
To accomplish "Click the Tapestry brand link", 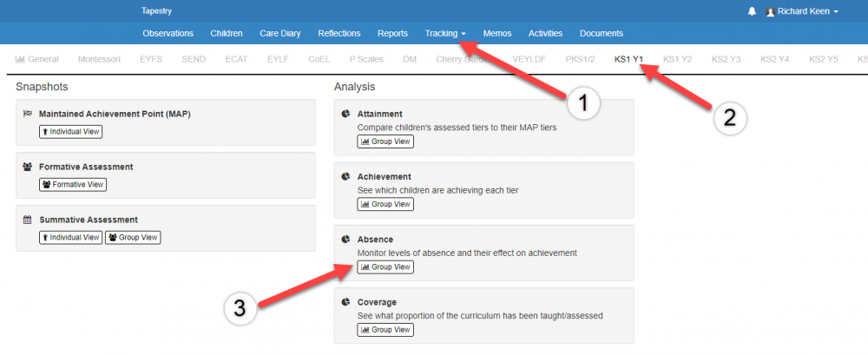I will (x=157, y=11).
